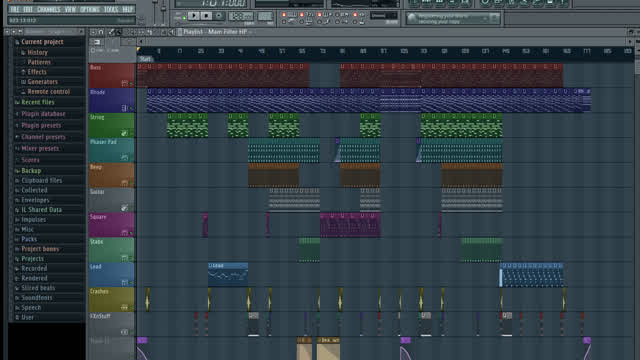
Task: Open Patterns in the browser
Action: (x=39, y=62)
